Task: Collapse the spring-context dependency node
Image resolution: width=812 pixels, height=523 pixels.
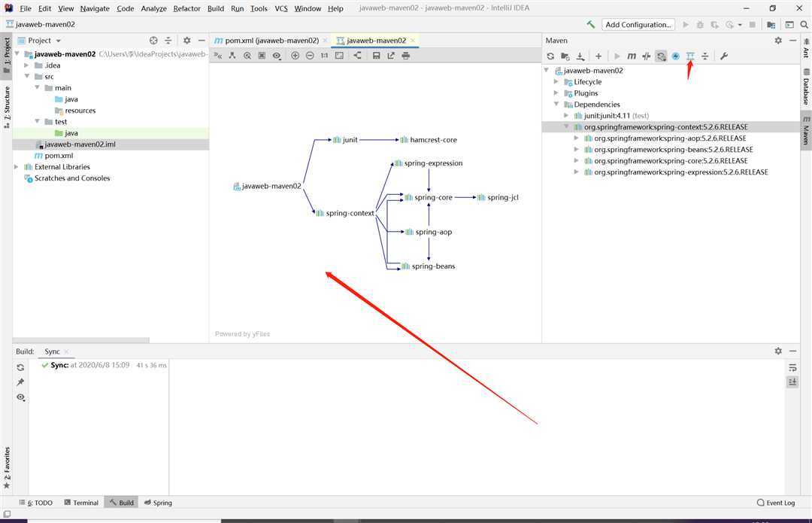Action: click(x=567, y=127)
